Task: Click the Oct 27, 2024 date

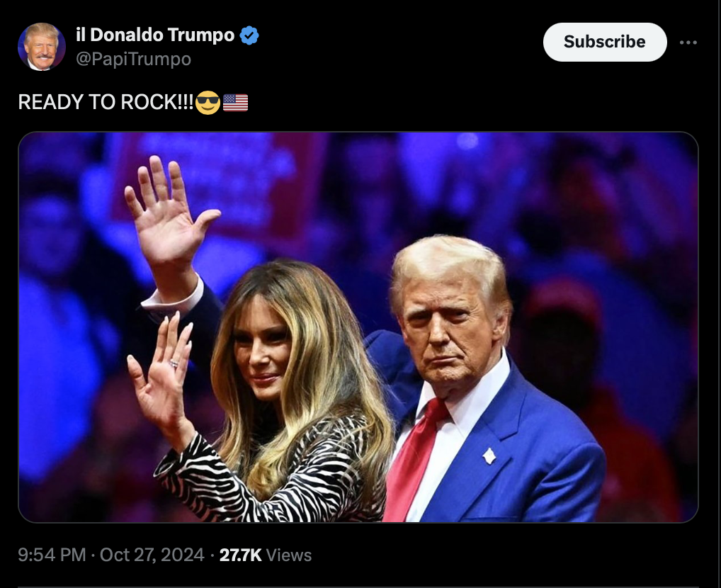Action: pyautogui.click(x=152, y=555)
